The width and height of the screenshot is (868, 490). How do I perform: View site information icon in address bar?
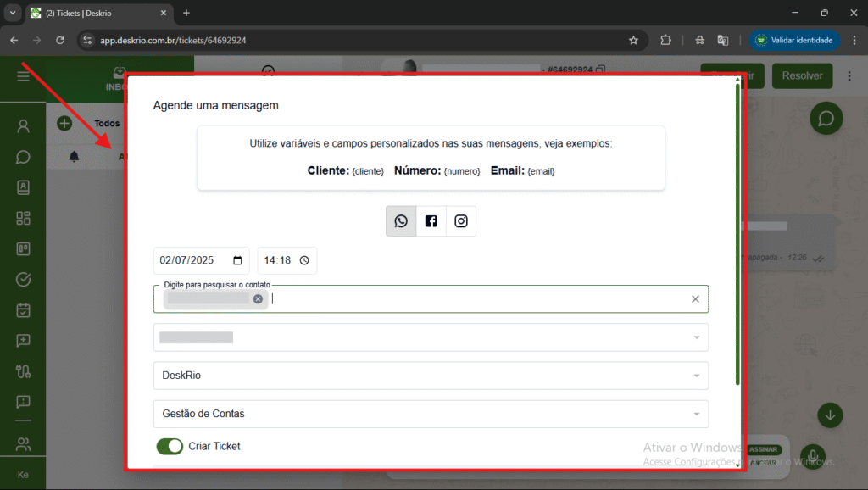pyautogui.click(x=87, y=41)
